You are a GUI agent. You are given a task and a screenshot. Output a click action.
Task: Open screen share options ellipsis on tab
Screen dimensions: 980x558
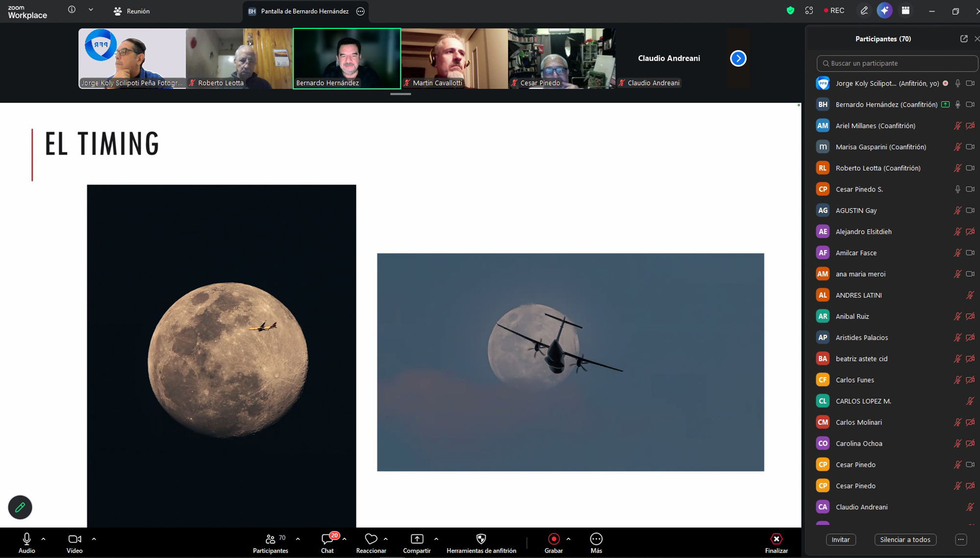tap(361, 11)
